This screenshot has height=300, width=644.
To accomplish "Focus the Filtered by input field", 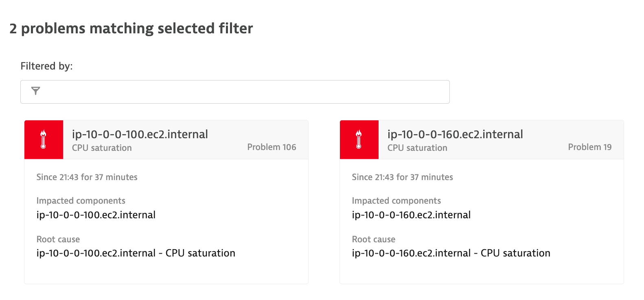I will pos(235,92).
